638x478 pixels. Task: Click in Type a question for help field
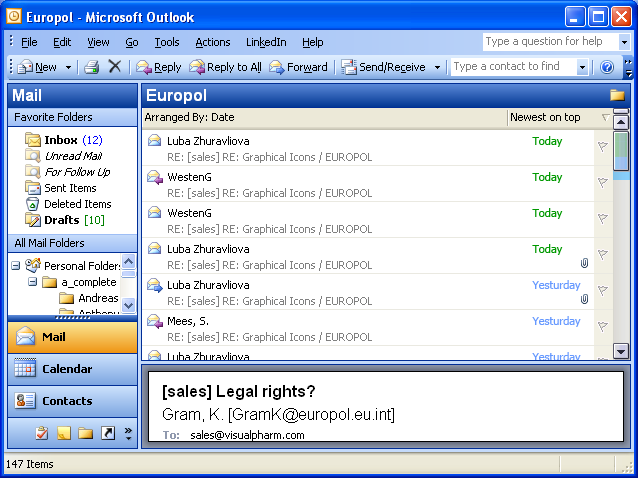point(550,41)
